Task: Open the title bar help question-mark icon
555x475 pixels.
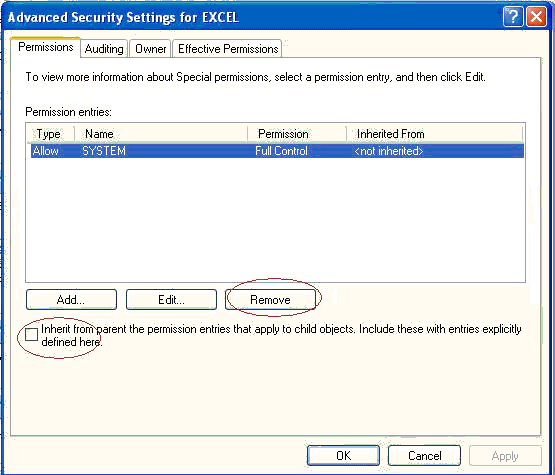Action: (x=513, y=17)
